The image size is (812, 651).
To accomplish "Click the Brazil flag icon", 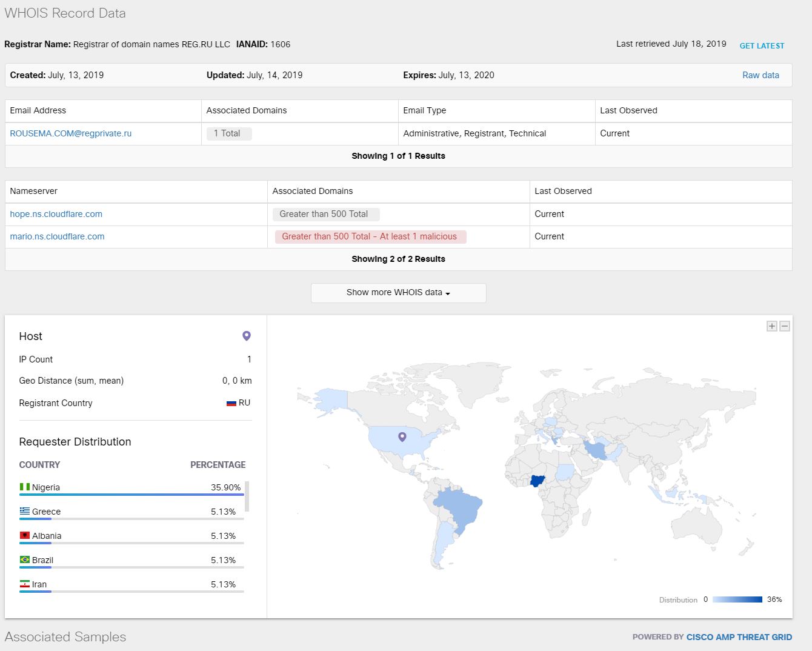I will (25, 559).
